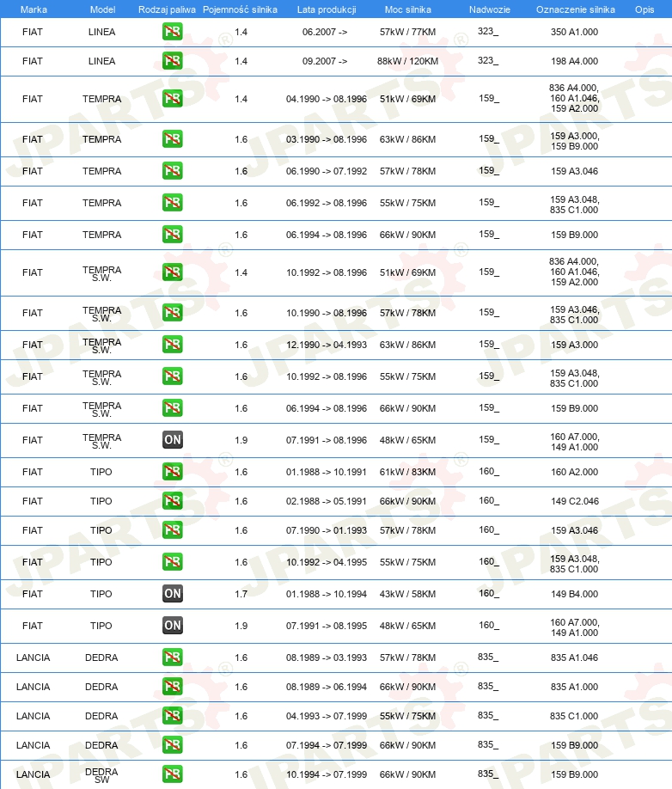Select petrol icon in TEMPRA 03.1990 row
Image resolution: width=672 pixels, height=789 pixels.
(x=172, y=139)
